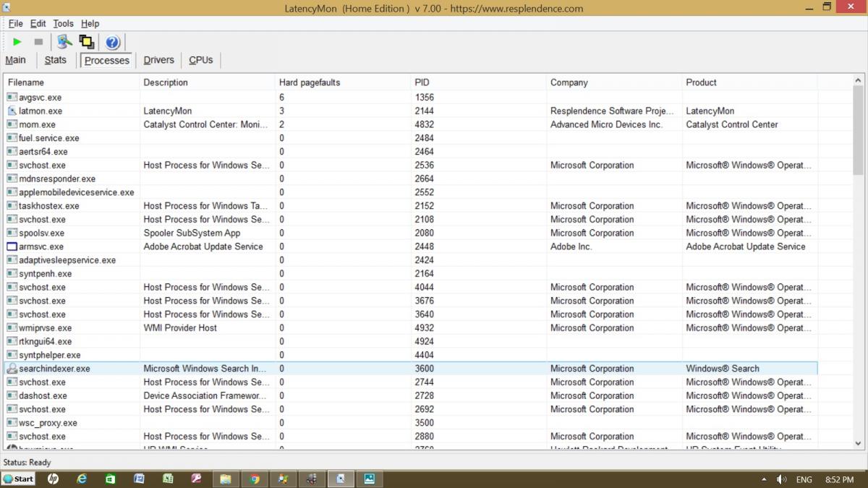This screenshot has height=488, width=868.
Task: Click the WMI Provider Host description
Action: pyautogui.click(x=180, y=328)
